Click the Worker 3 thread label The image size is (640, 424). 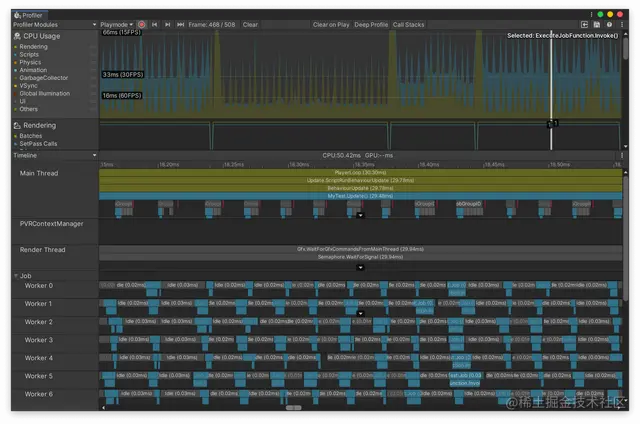[x=39, y=340]
